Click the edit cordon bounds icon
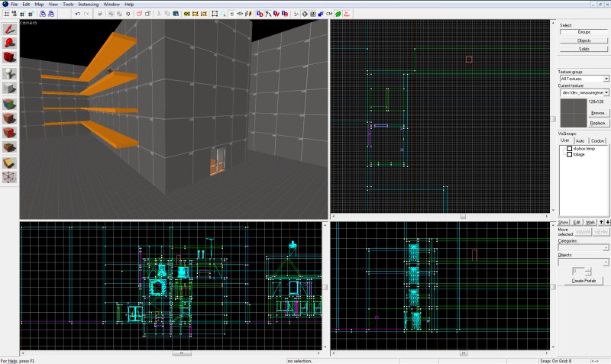 tap(196, 14)
